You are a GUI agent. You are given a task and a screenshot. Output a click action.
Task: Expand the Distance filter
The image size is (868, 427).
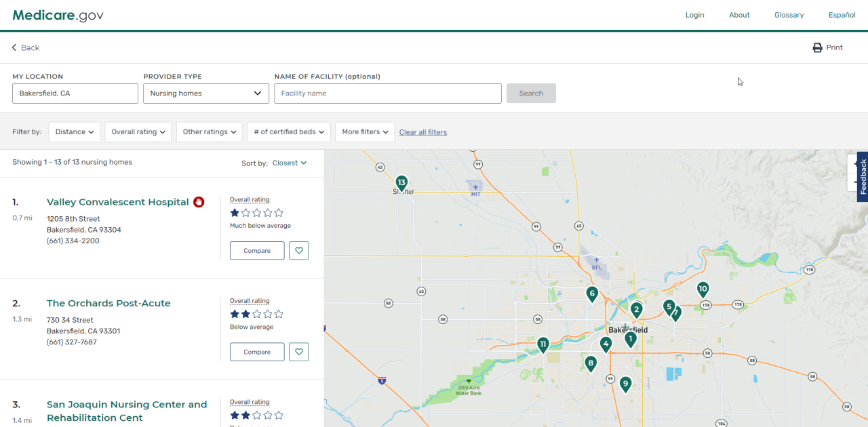[75, 132]
